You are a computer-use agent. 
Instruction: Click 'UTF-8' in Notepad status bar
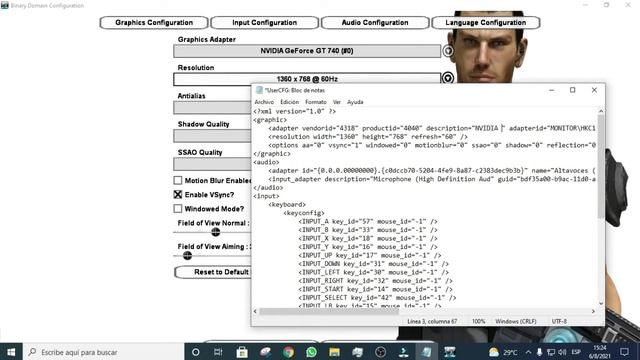click(559, 322)
